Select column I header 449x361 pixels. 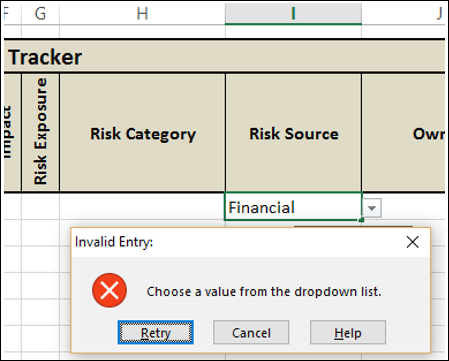point(293,14)
